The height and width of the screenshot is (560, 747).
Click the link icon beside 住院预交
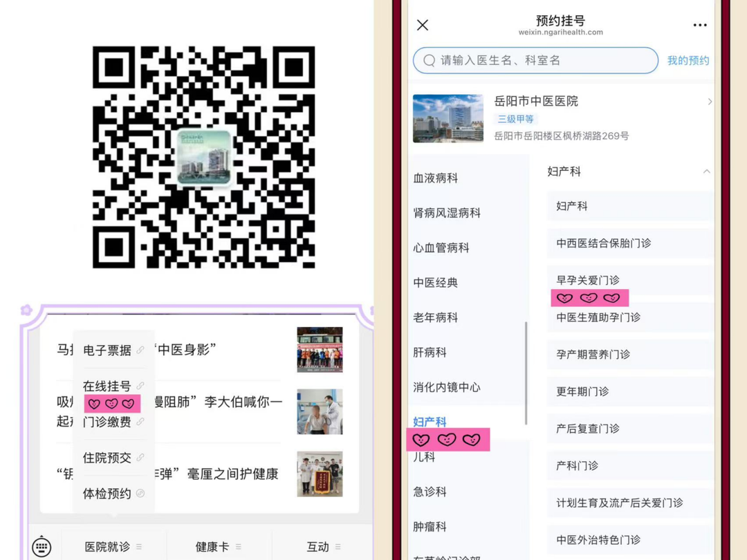point(140,457)
